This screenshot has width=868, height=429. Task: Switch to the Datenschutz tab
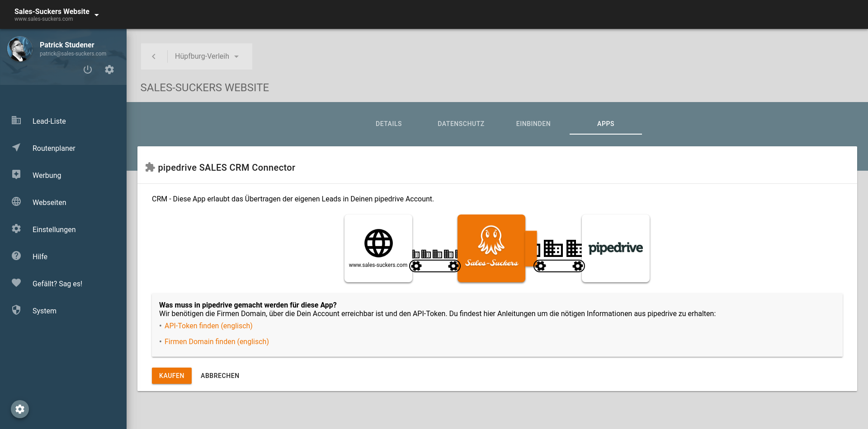pos(461,124)
